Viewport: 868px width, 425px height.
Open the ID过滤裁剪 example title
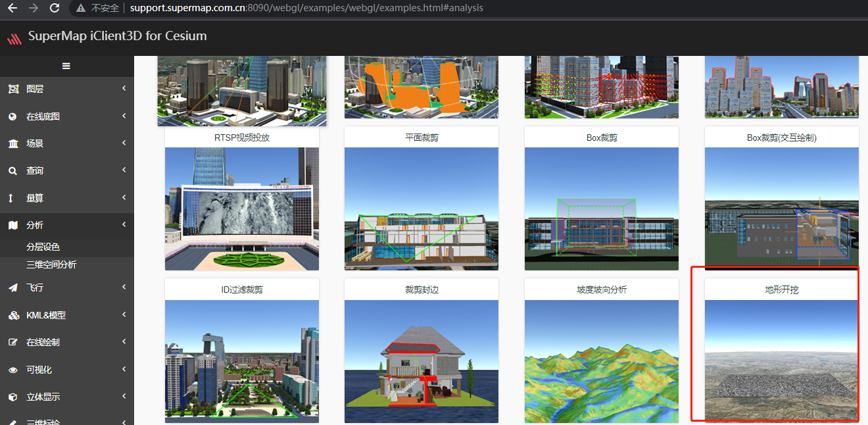[x=242, y=289]
